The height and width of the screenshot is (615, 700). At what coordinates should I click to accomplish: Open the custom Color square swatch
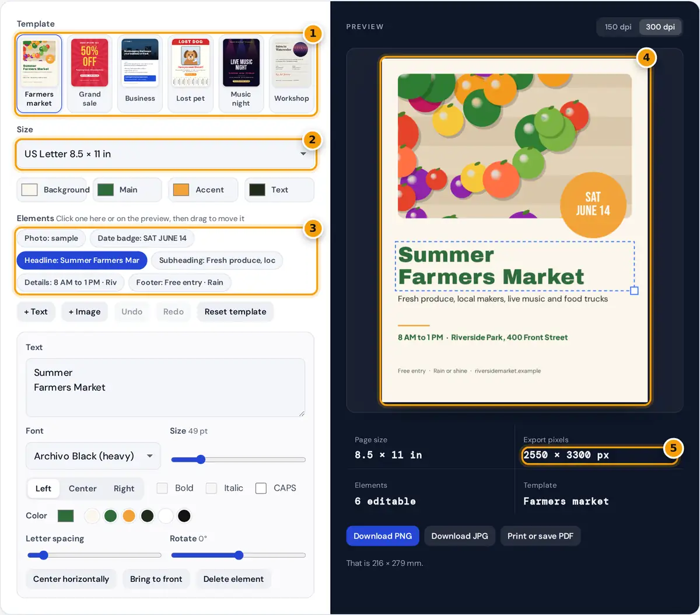pos(66,516)
